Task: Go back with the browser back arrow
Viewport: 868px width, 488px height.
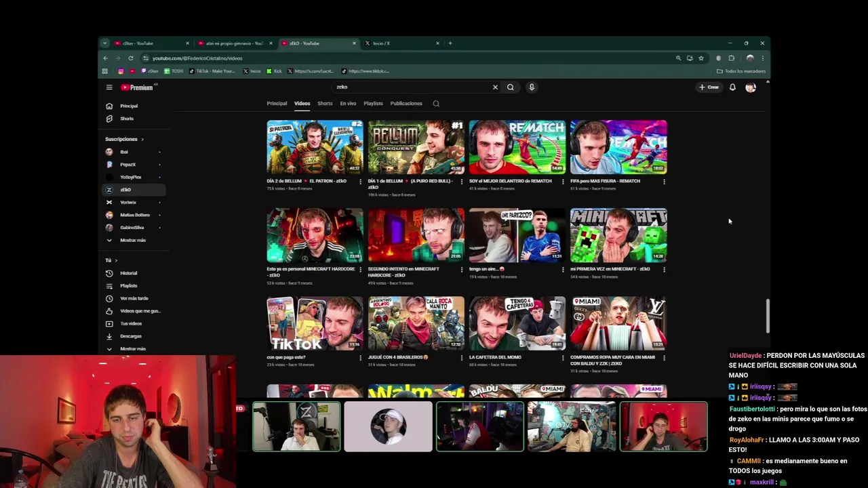Action: click(106, 58)
